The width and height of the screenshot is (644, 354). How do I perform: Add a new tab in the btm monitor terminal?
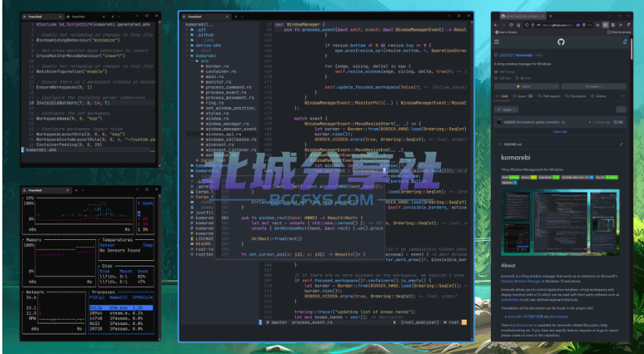[x=76, y=190]
